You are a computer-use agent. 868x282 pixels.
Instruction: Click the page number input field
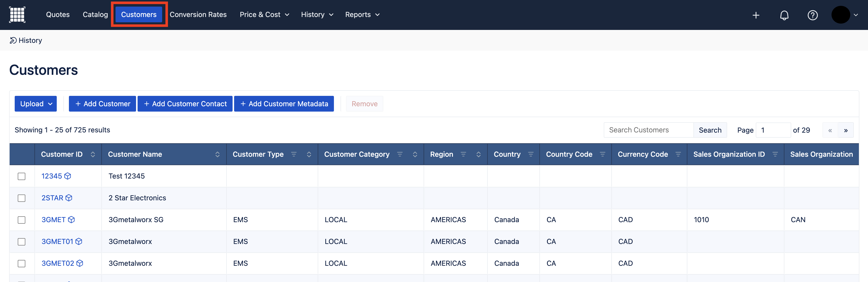click(x=773, y=130)
